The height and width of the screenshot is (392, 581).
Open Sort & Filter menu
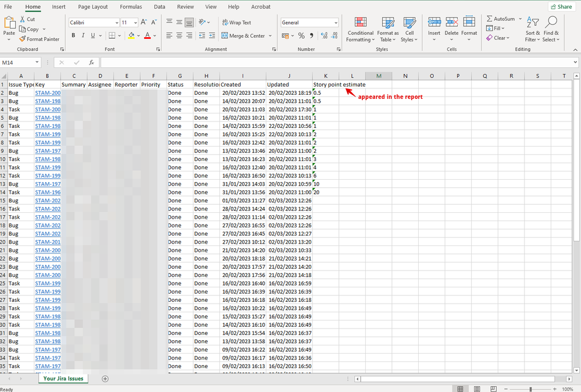click(533, 29)
